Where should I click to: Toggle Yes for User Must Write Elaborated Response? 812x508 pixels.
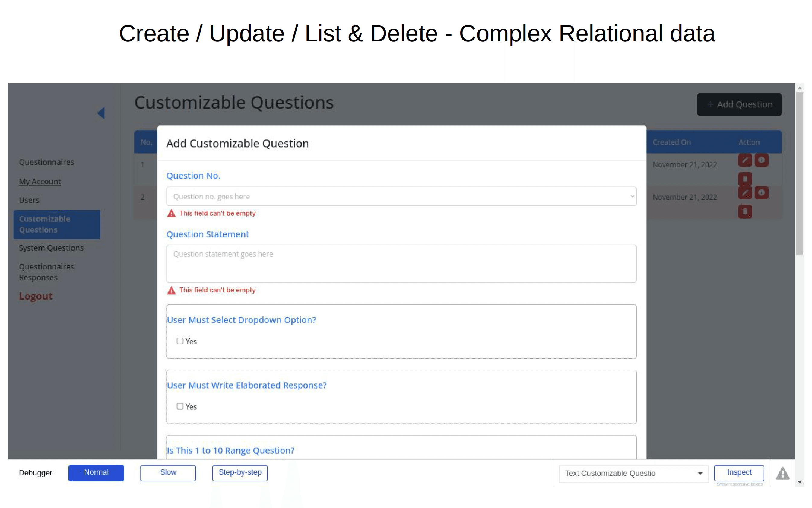point(180,406)
